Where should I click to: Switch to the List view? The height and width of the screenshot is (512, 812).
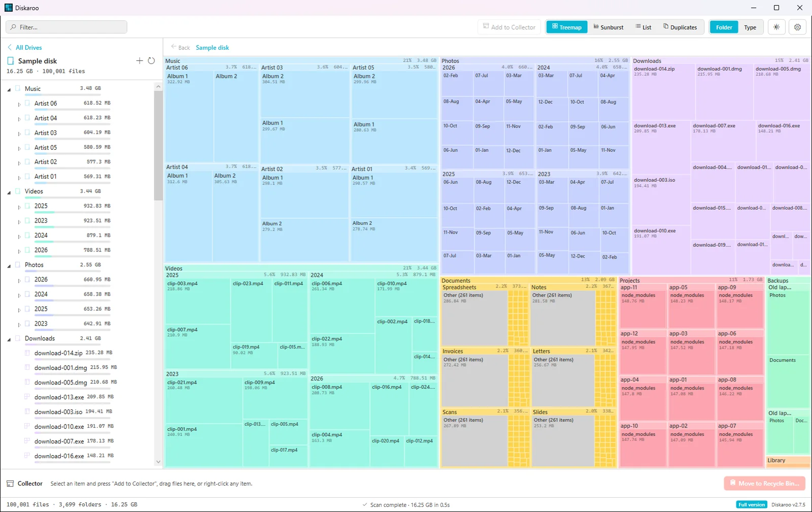(x=643, y=27)
